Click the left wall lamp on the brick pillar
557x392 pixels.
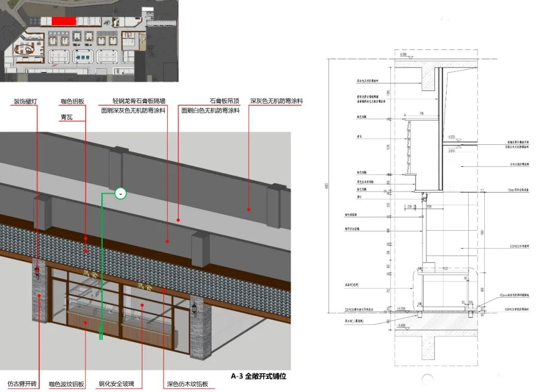[x=37, y=270]
